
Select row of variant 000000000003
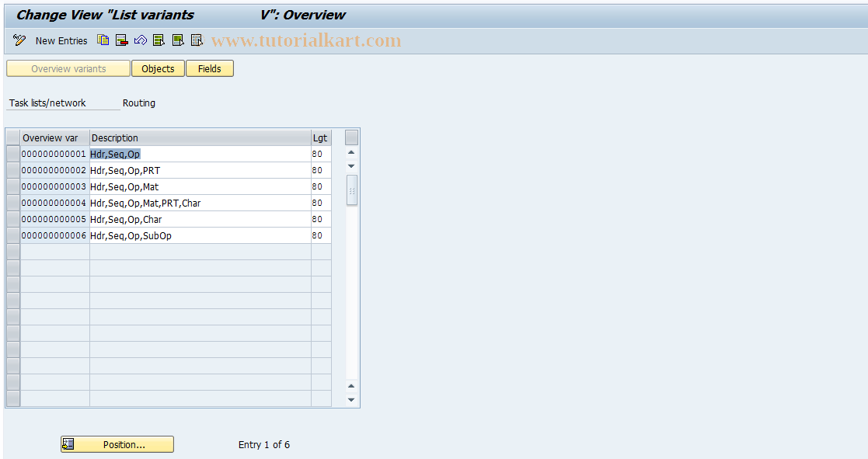tap(13, 186)
